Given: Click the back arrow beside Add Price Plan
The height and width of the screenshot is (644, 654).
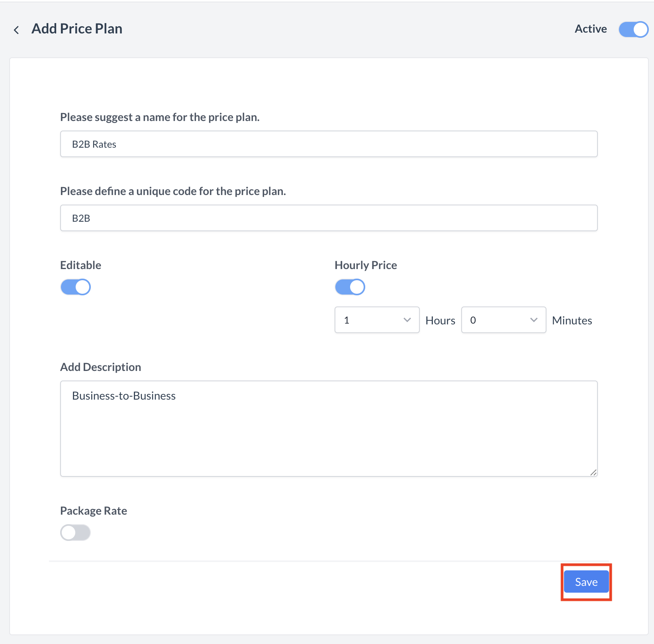Looking at the screenshot, I should 16,30.
